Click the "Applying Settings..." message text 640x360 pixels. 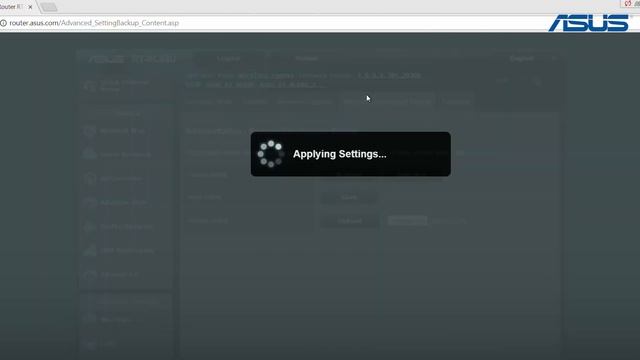click(340, 154)
